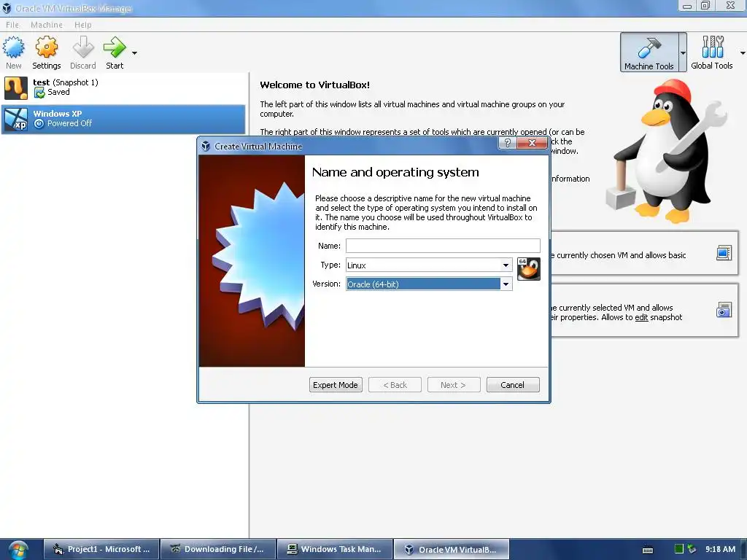Click the Windows Start orb

18,550
